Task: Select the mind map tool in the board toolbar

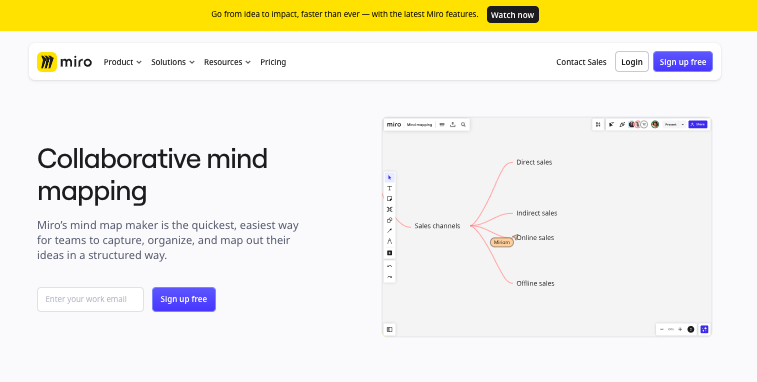Action: tap(390, 210)
